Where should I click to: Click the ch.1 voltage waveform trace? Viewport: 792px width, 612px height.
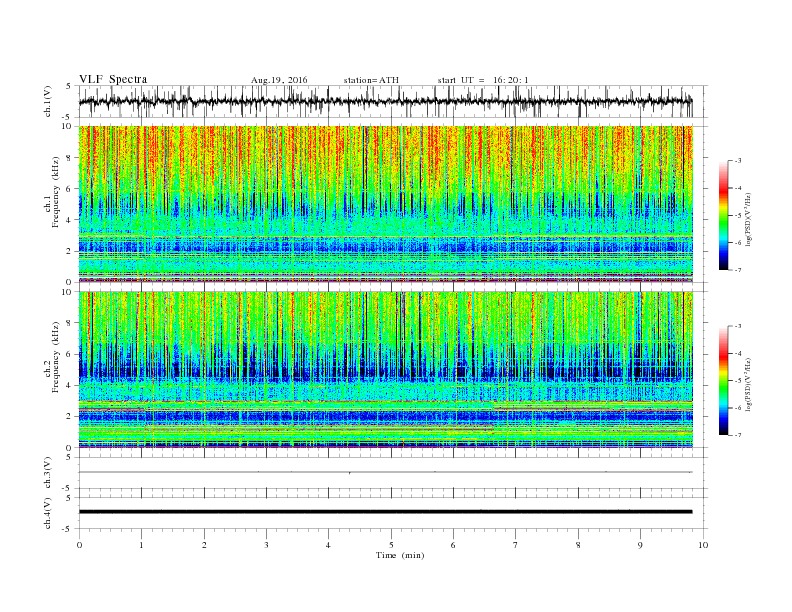pos(385,101)
